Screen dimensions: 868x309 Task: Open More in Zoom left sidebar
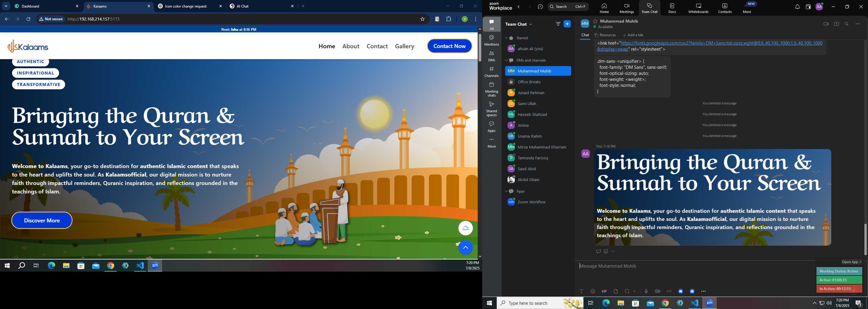492,143
